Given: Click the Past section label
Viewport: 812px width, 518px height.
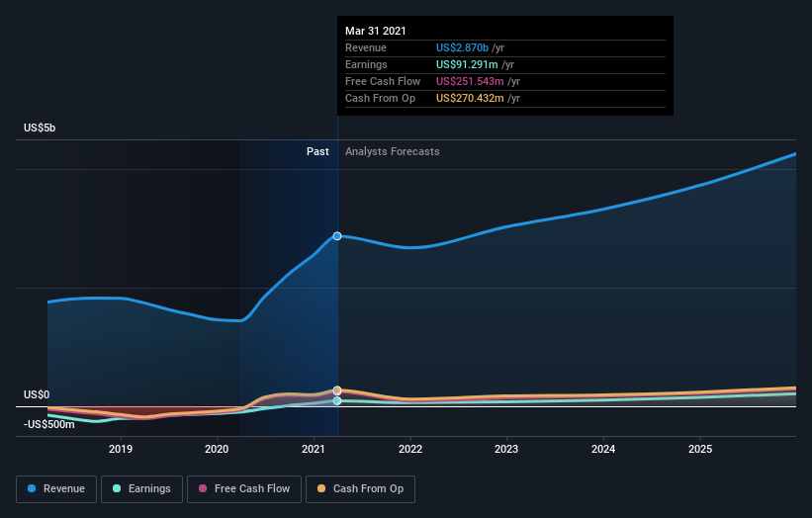Looking at the screenshot, I should pos(317,151).
